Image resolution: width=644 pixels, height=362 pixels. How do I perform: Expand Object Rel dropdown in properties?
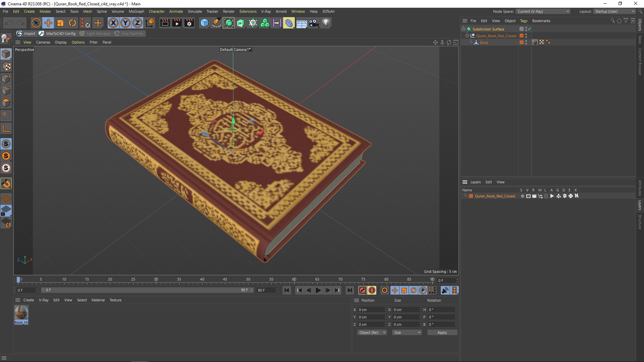tap(372, 332)
